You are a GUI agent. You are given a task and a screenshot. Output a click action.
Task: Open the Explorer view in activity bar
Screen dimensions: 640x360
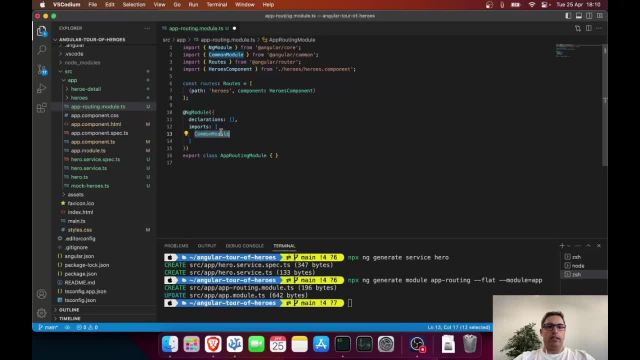[x=42, y=31]
